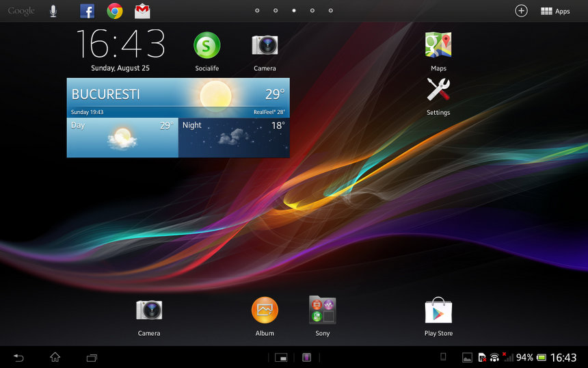Image resolution: width=588 pixels, height=368 pixels.
Task: Go to fourth home screen page dot
Action: pyautogui.click(x=312, y=10)
